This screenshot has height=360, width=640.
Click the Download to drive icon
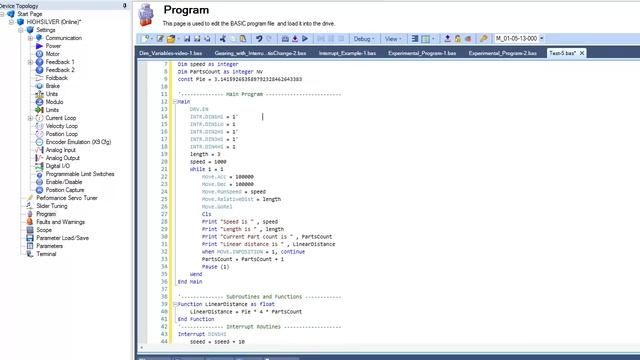pyautogui.click(x=295, y=39)
